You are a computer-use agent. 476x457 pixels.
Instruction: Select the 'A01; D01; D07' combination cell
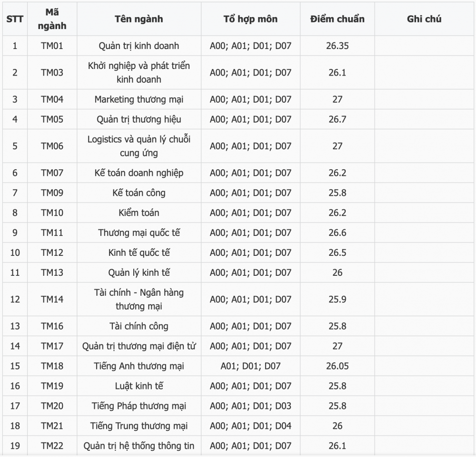(250, 366)
